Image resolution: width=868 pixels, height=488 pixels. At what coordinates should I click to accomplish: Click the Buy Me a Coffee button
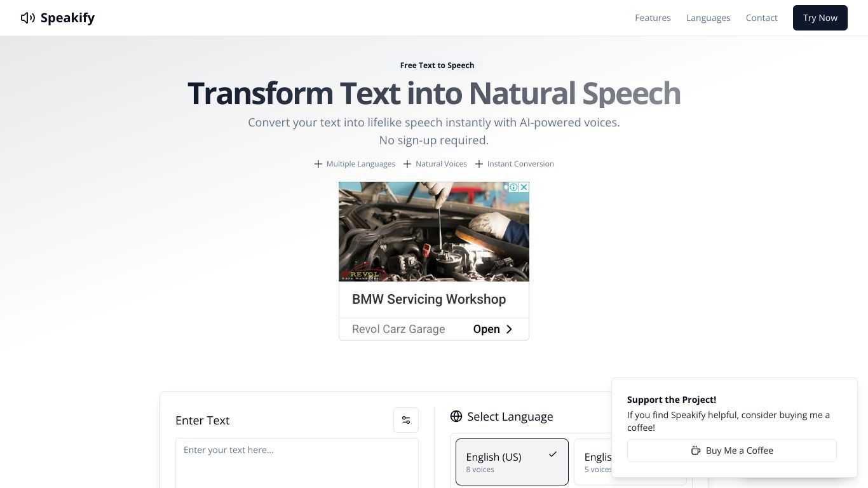click(732, 451)
